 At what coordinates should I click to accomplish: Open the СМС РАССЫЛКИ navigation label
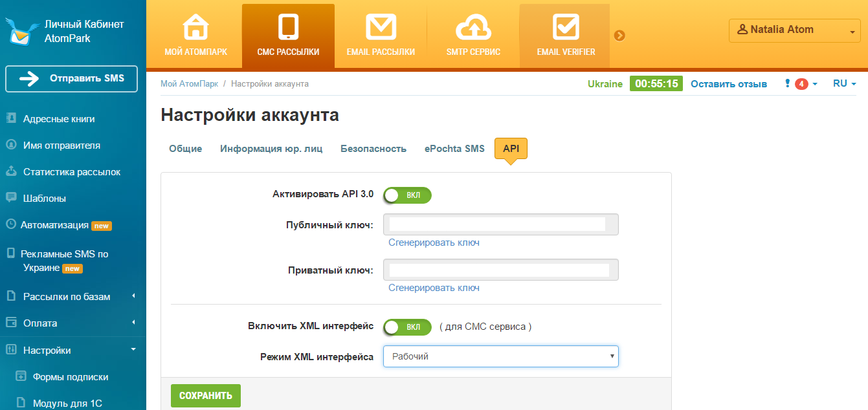pos(288,52)
